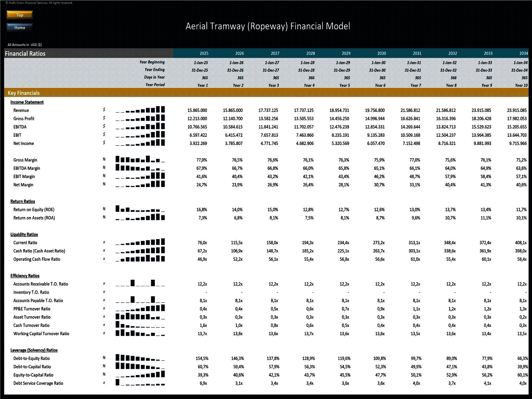This screenshot has height=399, width=532.
Task: Select ROA 2033 value 11,1%
Action: point(486,218)
